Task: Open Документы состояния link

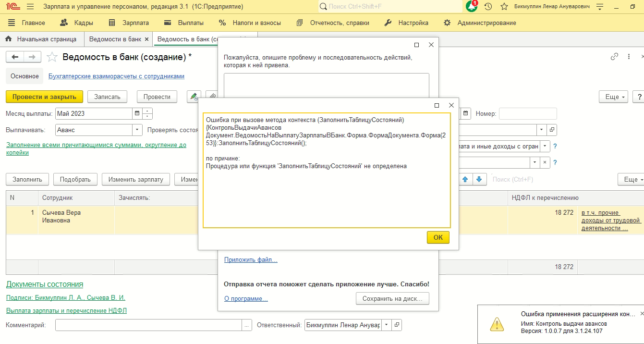Action: (x=45, y=284)
